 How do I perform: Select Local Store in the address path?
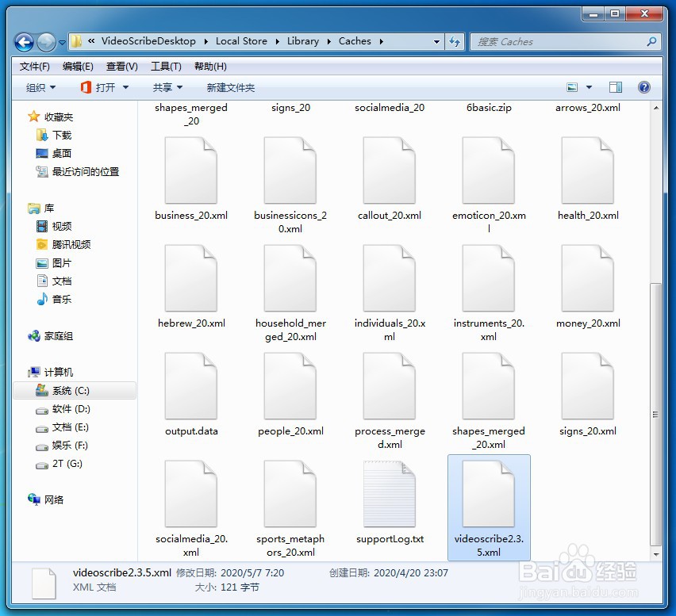241,41
